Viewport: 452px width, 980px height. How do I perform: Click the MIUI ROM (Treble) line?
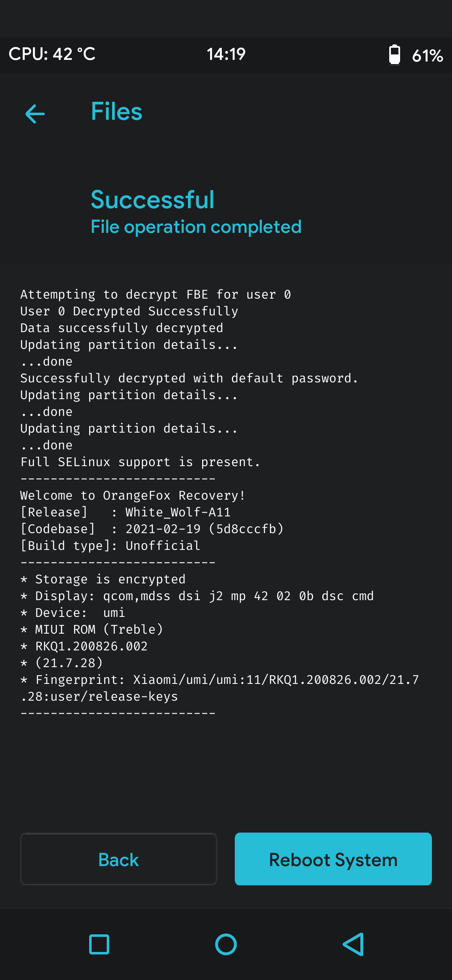click(92, 629)
